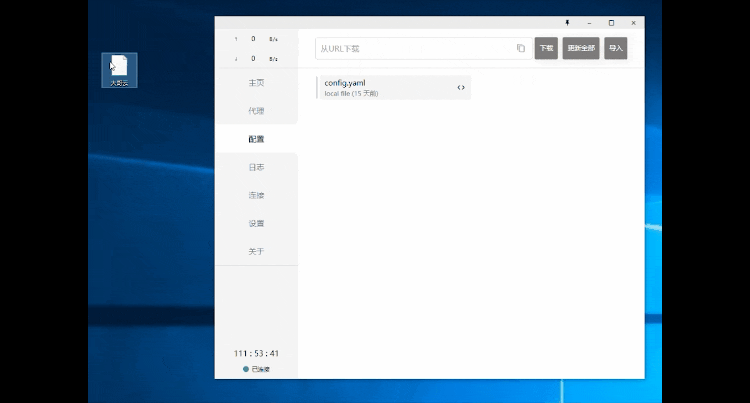
Task: Click the connection status dot indicator
Action: click(x=246, y=369)
